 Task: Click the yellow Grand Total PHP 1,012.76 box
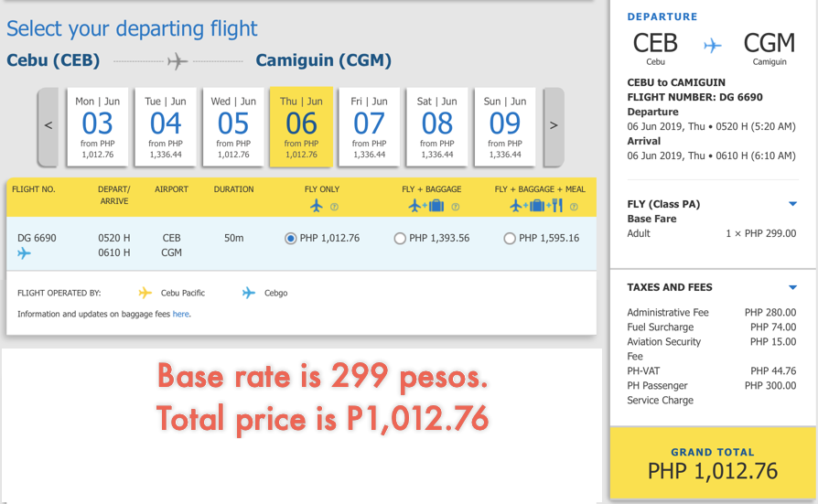(x=713, y=464)
